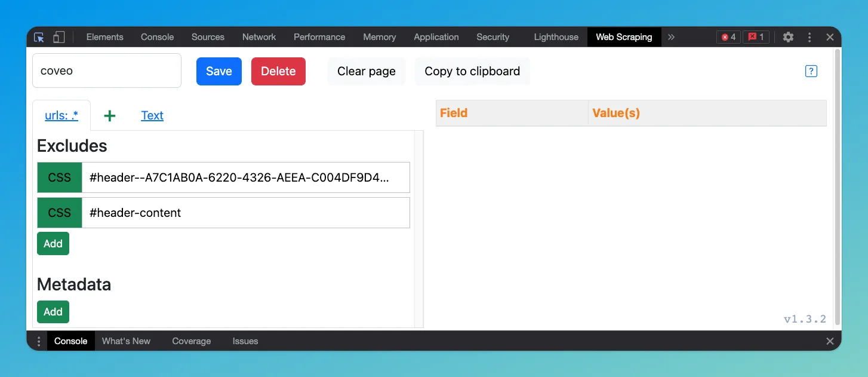This screenshot has height=377, width=868.
Task: Open the drawer three-dot menu
Action: tap(39, 341)
